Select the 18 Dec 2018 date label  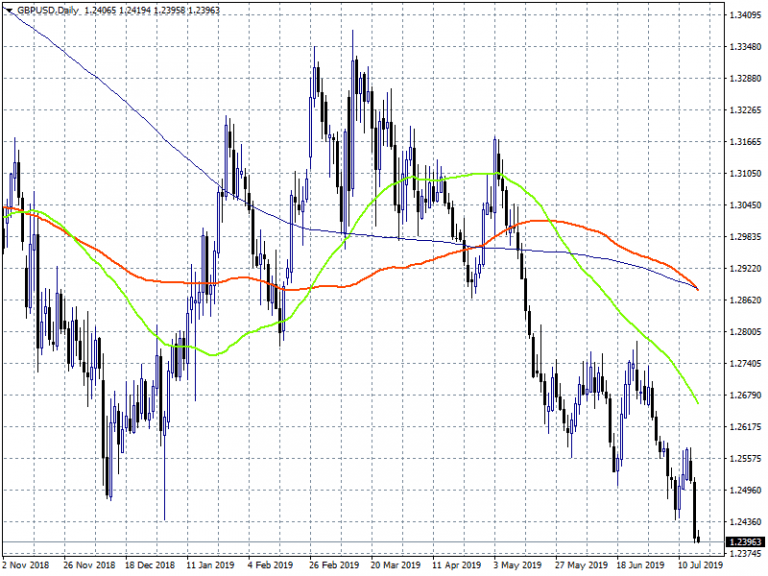150,564
